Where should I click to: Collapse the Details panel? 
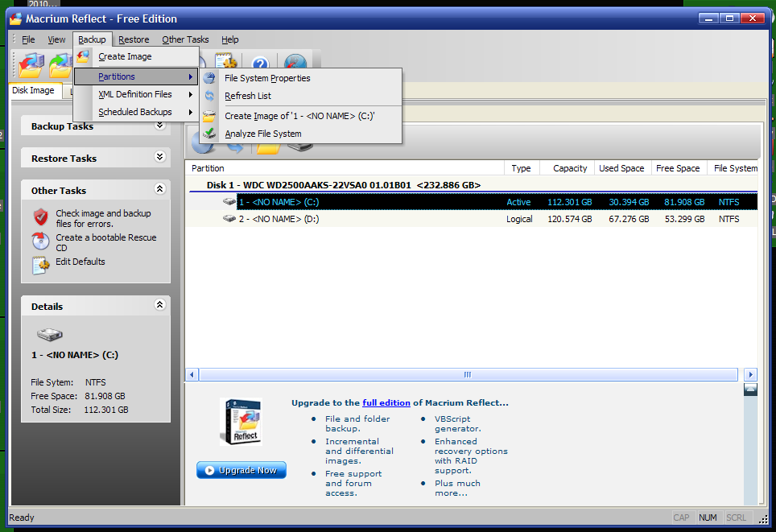click(159, 306)
